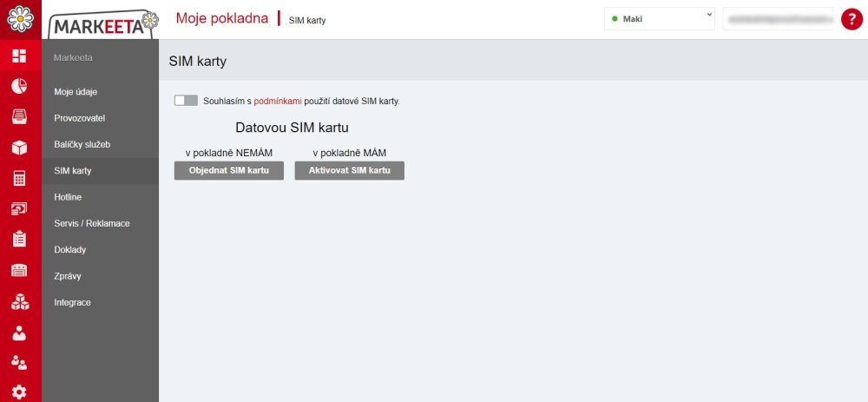Open the stacked cubes icon in sidebar
Viewport: 868px width, 402px height.
[19, 302]
